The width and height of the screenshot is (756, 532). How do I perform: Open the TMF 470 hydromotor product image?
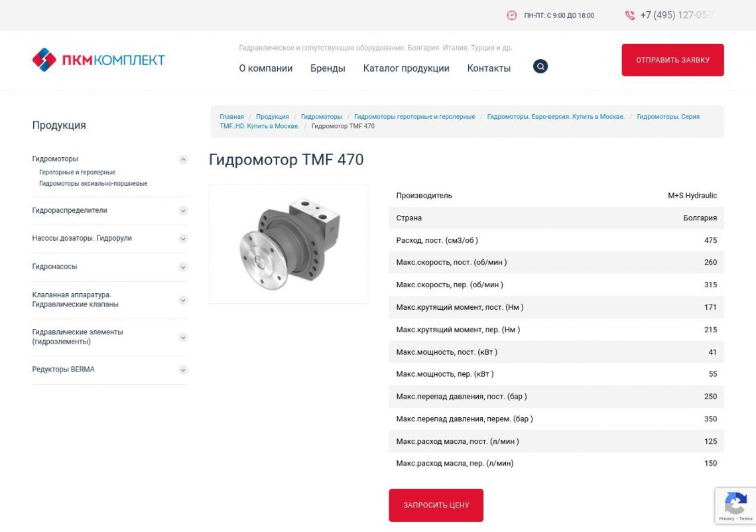click(x=288, y=244)
